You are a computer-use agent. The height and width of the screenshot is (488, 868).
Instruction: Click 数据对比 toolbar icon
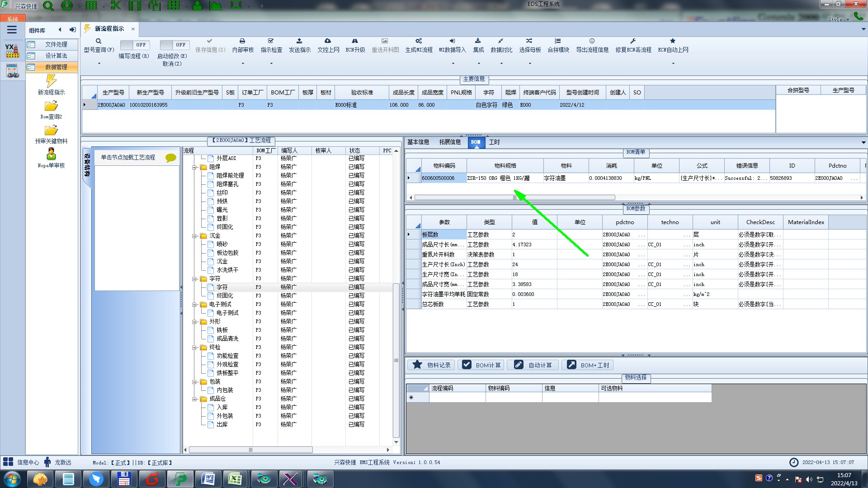click(x=501, y=41)
